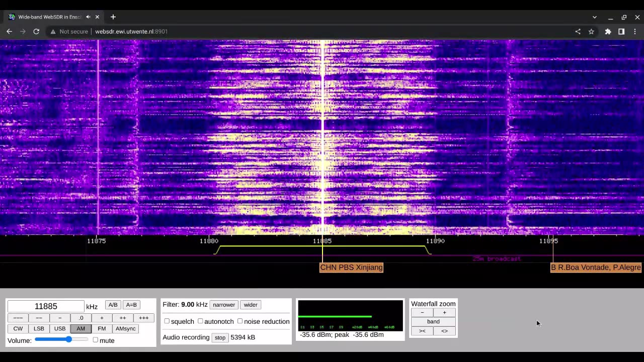Tune down with triple minus button
The width and height of the screenshot is (644, 362).
(18, 318)
